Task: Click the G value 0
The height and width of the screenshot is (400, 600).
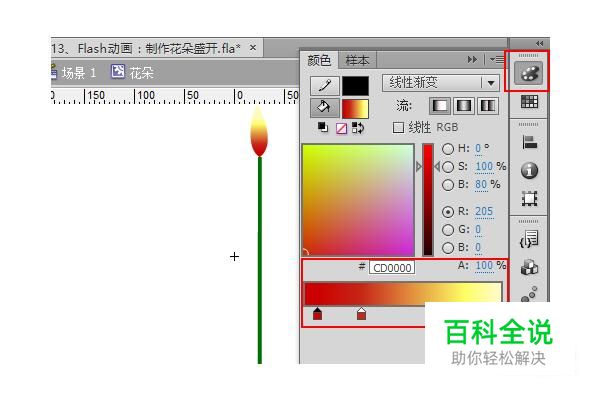Action: click(478, 230)
